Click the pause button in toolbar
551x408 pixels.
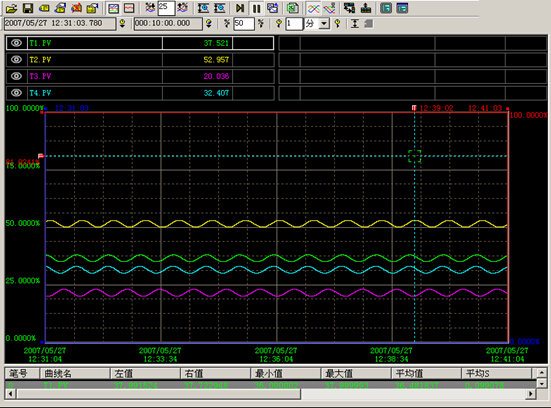pyautogui.click(x=257, y=8)
